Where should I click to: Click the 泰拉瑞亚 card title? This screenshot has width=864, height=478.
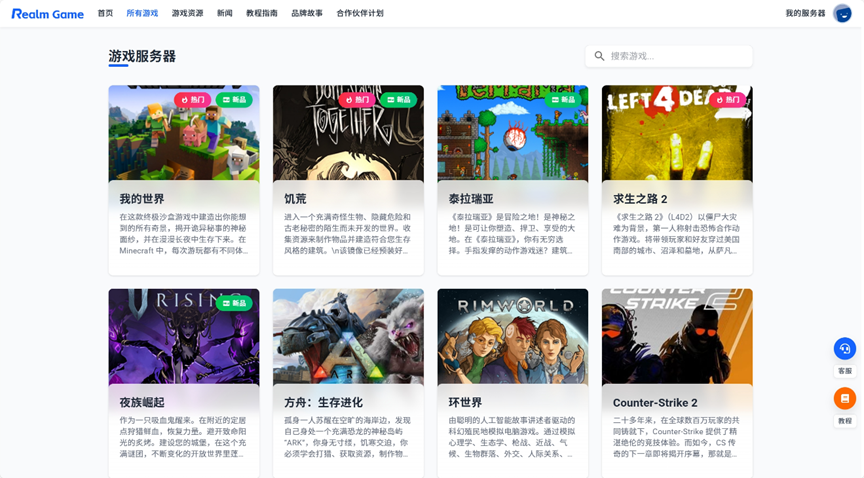click(471, 199)
